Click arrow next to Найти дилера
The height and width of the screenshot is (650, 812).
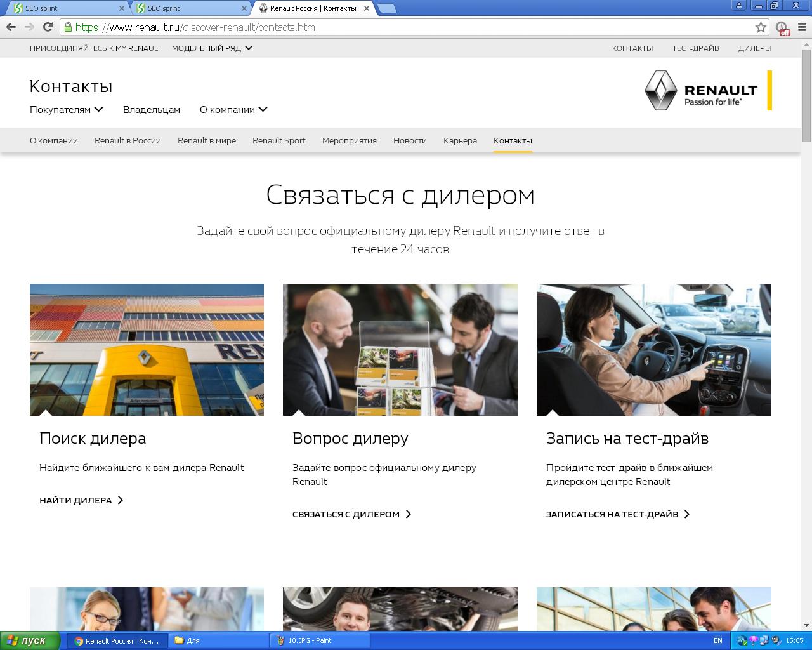tap(120, 500)
